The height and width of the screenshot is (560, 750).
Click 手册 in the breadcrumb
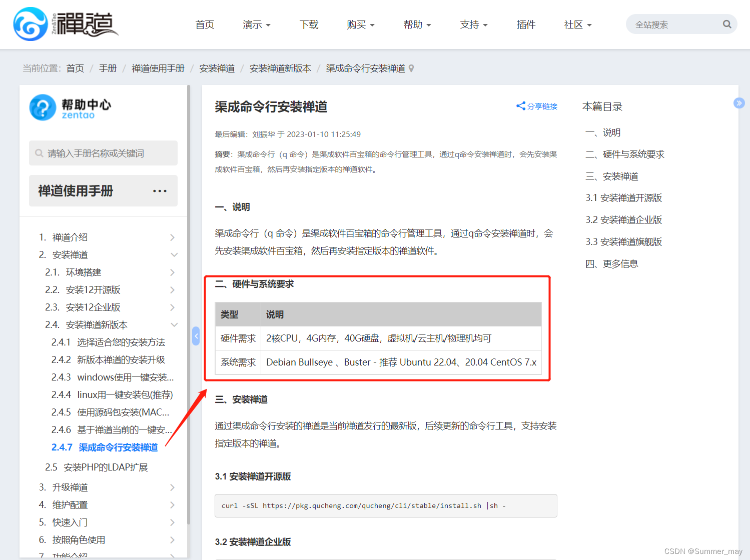point(108,68)
